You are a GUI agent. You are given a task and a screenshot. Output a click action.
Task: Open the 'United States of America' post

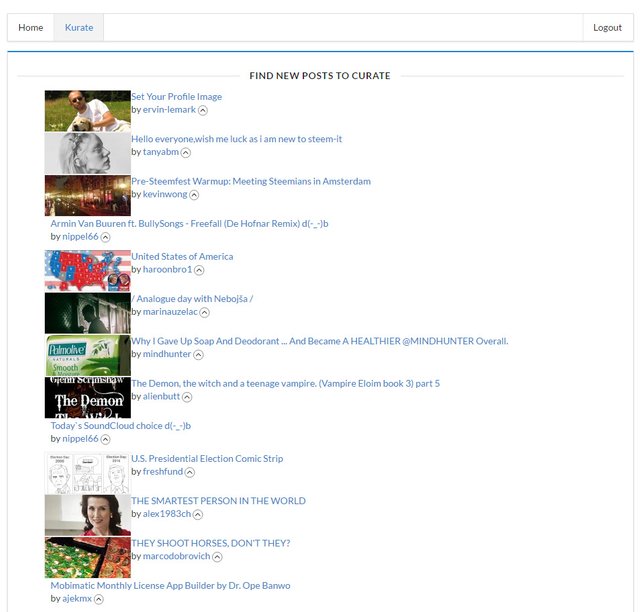[182, 256]
